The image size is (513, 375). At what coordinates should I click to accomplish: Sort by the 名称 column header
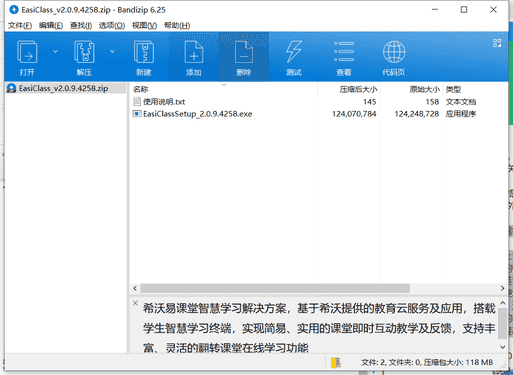point(223,89)
